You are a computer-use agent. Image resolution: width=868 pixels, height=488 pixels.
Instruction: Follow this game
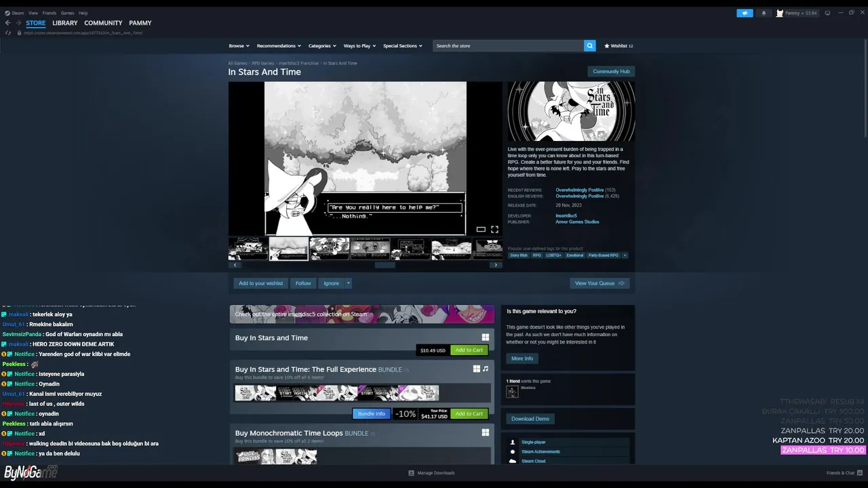pyautogui.click(x=303, y=283)
